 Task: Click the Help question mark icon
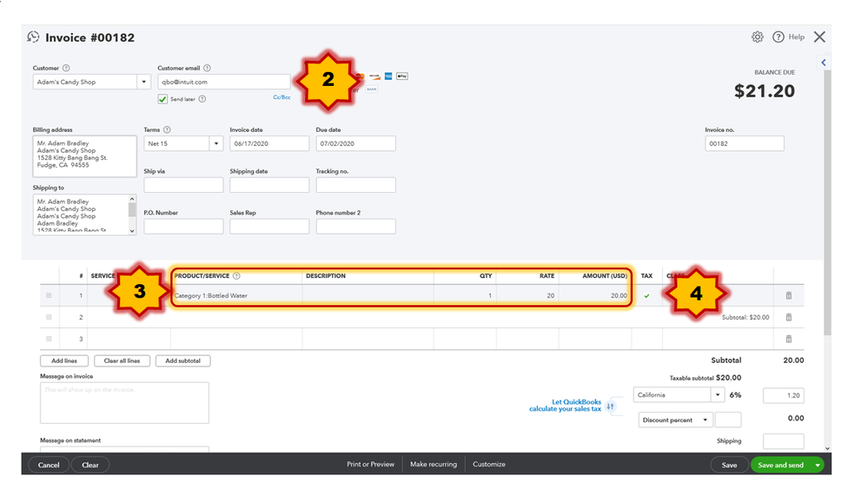[x=779, y=37]
